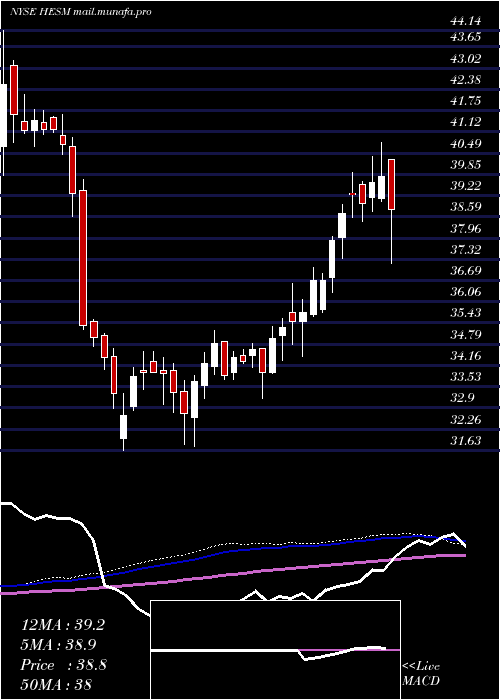Image resolution: width=500 pixels, height=700 pixels.
Task: Click the 37.32 price axis label
Action: (466, 249)
